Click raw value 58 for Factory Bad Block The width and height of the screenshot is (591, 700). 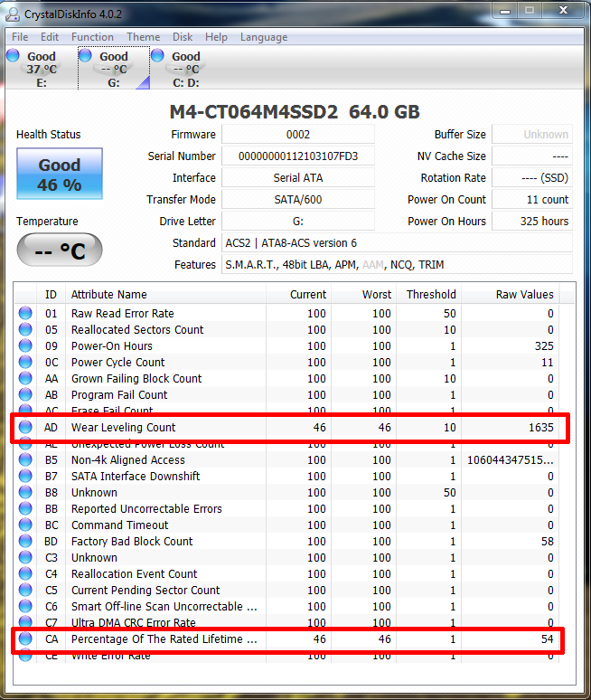pyautogui.click(x=548, y=542)
